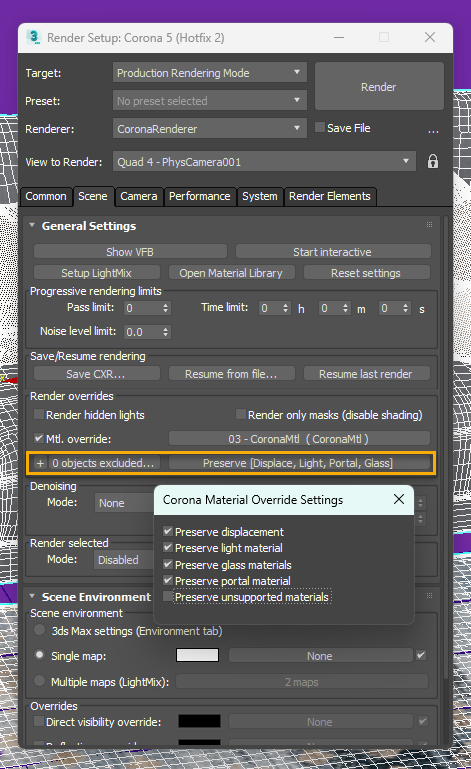The width and height of the screenshot is (471, 769).
Task: Open the Target dropdown (Production Rendering Mode)
Action: point(209,73)
